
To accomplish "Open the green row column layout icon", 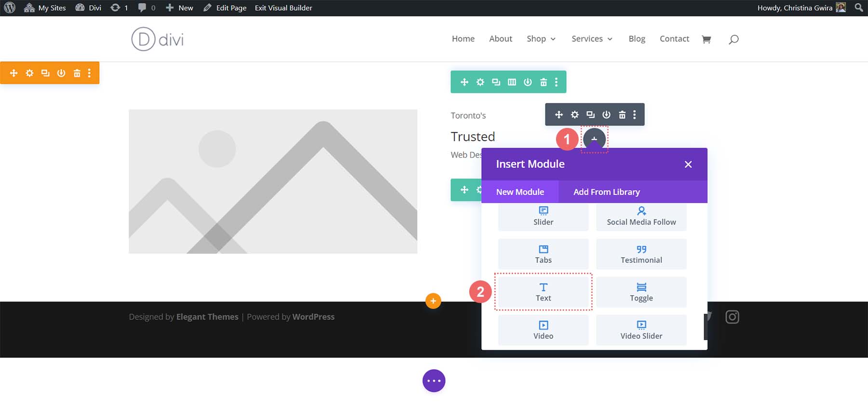I will (512, 82).
